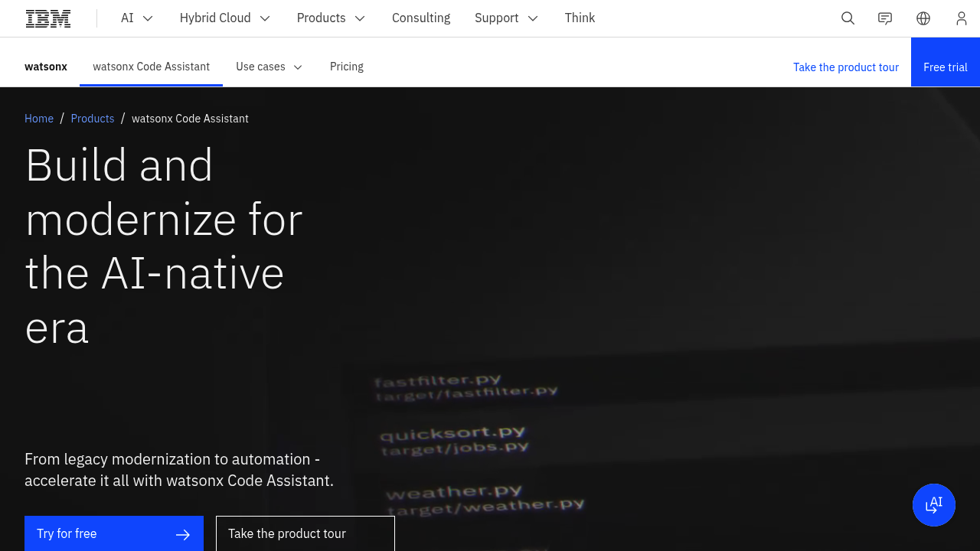Open the floating AI assistant widget
Screen dimensions: 980x551
pos(934,504)
